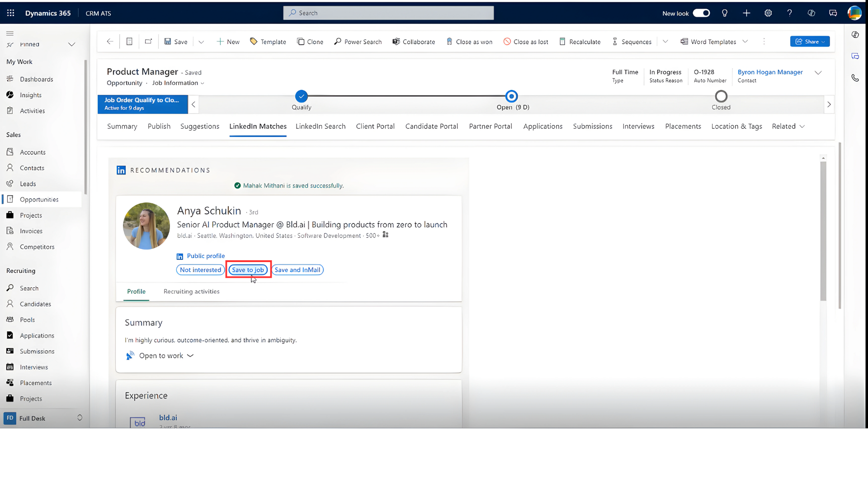Open the chat messages icon in header
Viewport: 868px width, 488px height.
coord(833,13)
